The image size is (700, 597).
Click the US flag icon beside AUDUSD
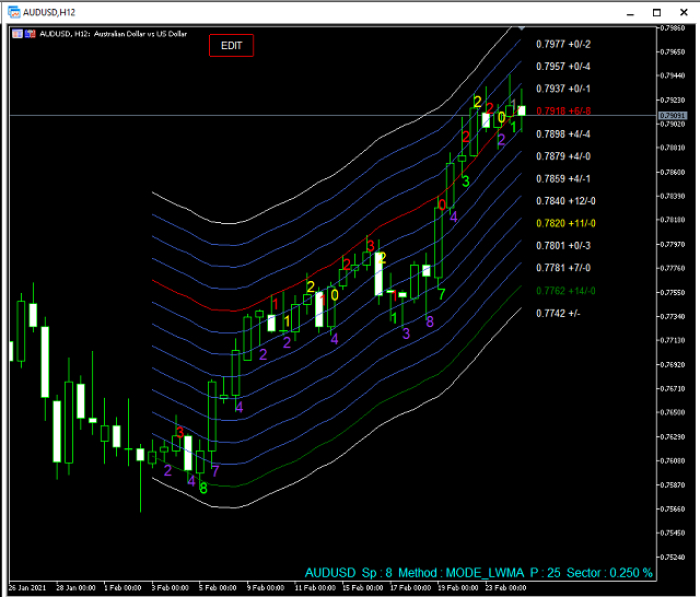30,33
